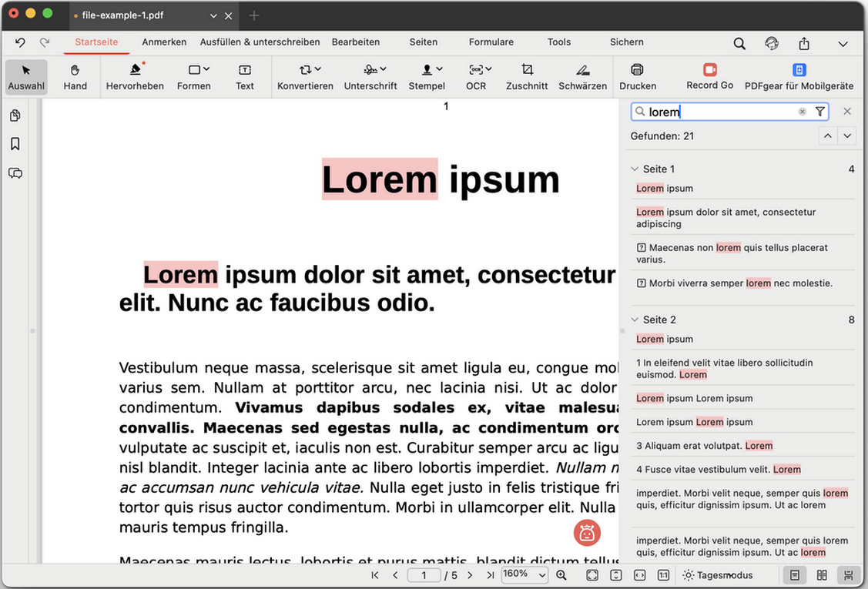
Task: Toggle the search filter options
Action: click(x=819, y=112)
